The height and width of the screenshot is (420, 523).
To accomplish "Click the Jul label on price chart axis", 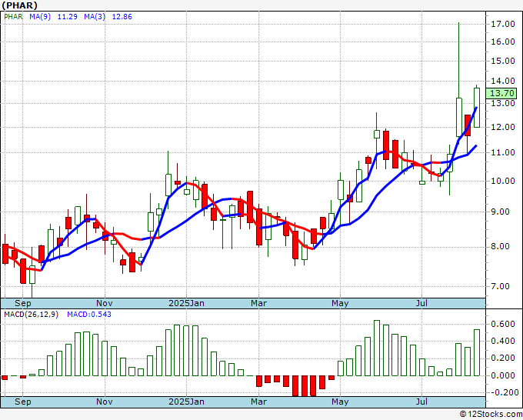I will (422, 303).
